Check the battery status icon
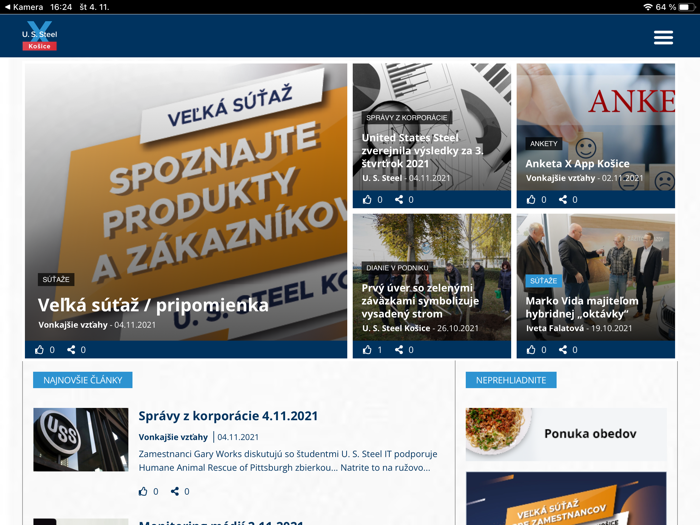The image size is (700, 525). click(x=685, y=7)
